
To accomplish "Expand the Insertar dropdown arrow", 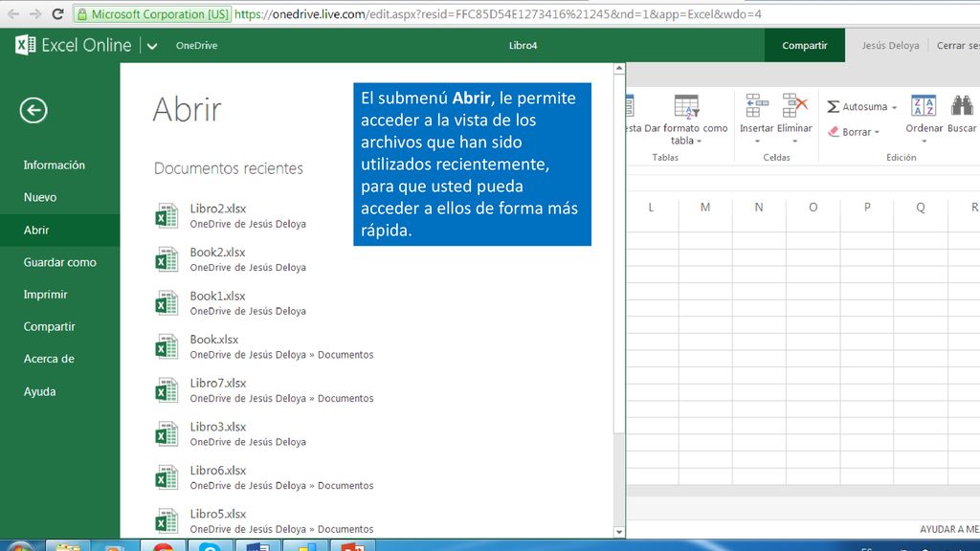I will (x=757, y=142).
